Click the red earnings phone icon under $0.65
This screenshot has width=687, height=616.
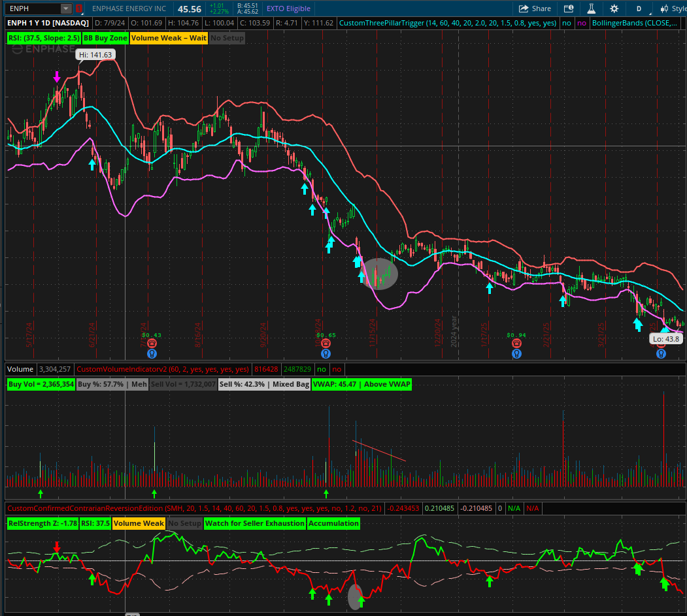click(x=326, y=343)
